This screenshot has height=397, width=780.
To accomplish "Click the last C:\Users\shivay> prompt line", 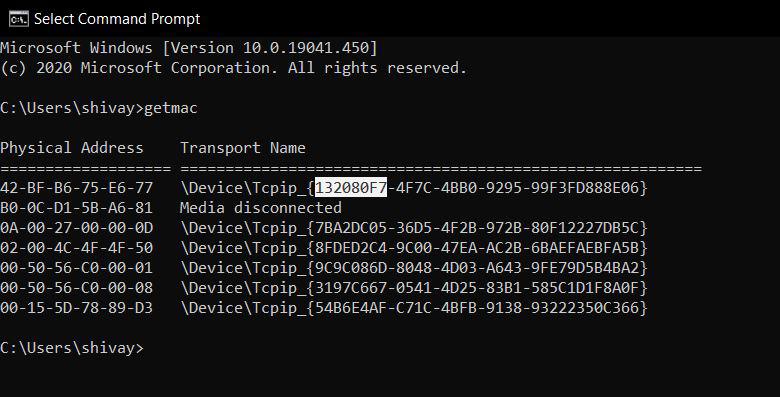I will point(72,348).
